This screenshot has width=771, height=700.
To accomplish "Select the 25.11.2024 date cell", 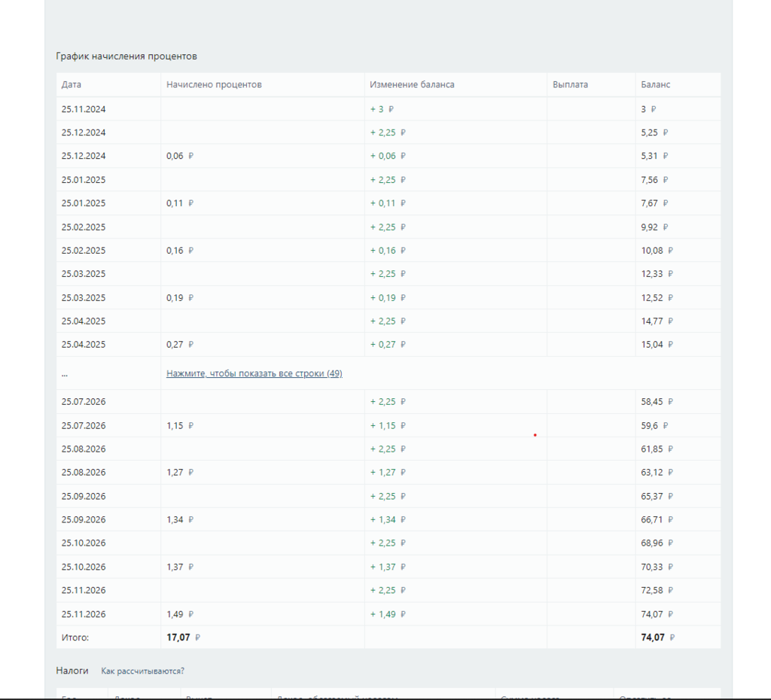I will tap(84, 109).
